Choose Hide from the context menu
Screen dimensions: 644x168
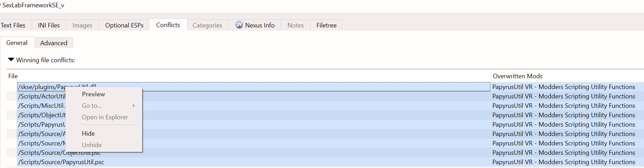[88, 133]
